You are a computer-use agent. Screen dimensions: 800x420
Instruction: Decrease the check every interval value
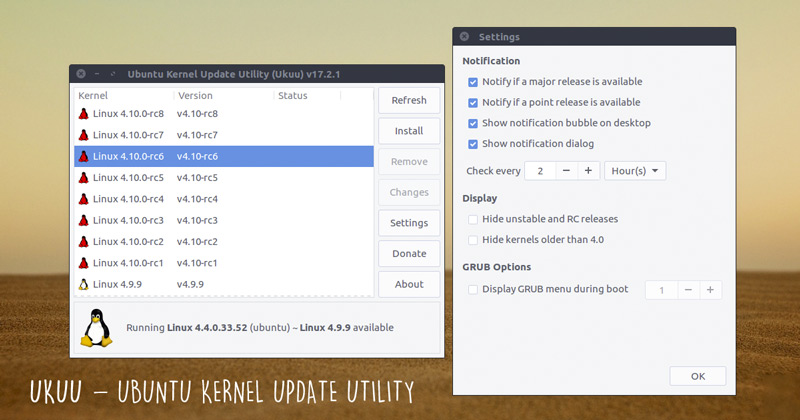click(x=566, y=171)
